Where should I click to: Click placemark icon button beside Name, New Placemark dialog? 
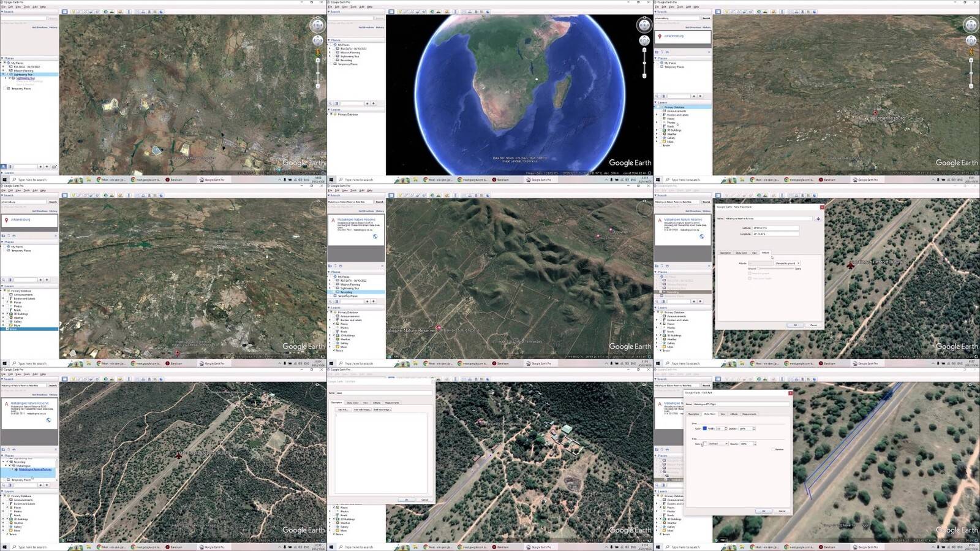coord(818,219)
